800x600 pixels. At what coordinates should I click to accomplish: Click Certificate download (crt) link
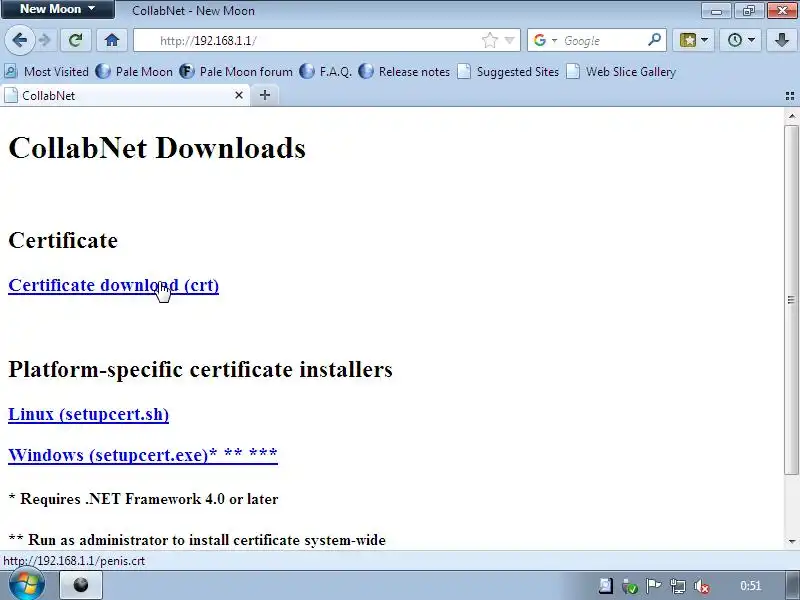coord(113,285)
